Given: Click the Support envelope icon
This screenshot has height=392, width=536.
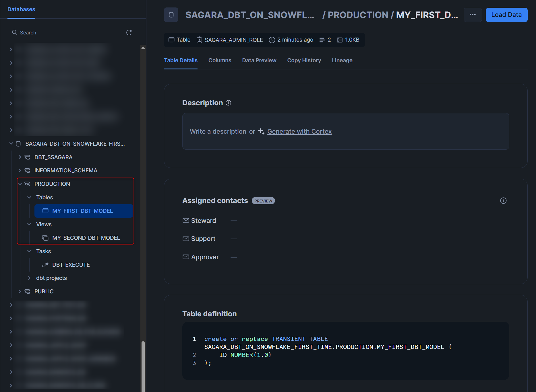Looking at the screenshot, I should click(x=186, y=239).
